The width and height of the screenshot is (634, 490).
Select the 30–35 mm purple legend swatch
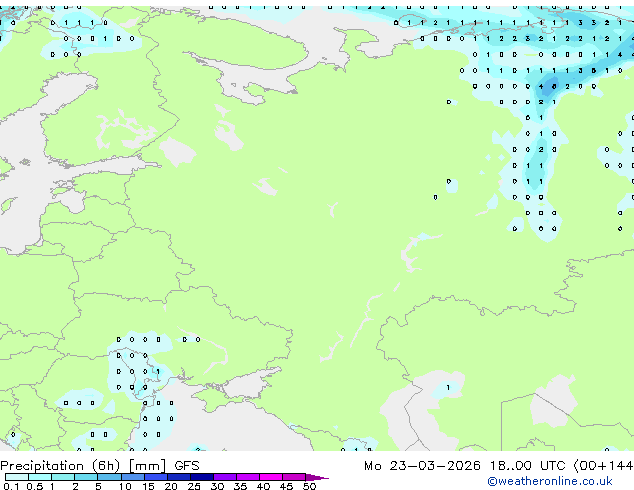click(x=225, y=477)
